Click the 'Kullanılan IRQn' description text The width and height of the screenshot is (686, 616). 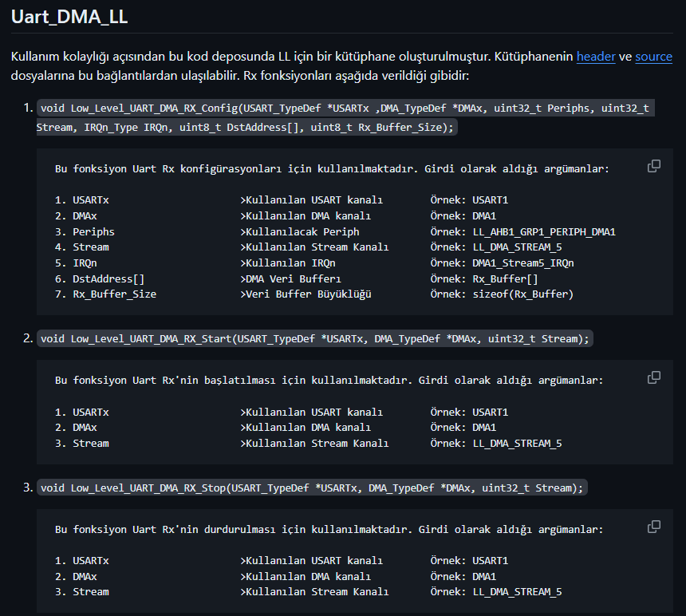(x=290, y=263)
